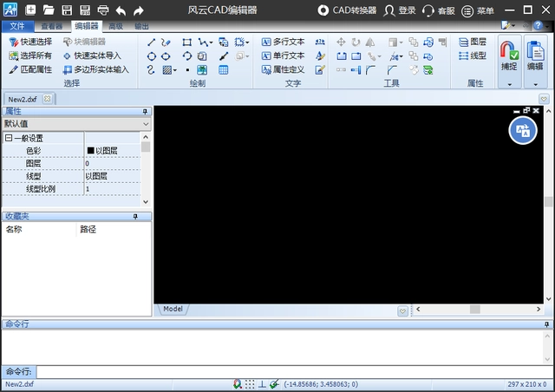
Task: Toggle the 捕捉 snap button
Action: (509, 56)
